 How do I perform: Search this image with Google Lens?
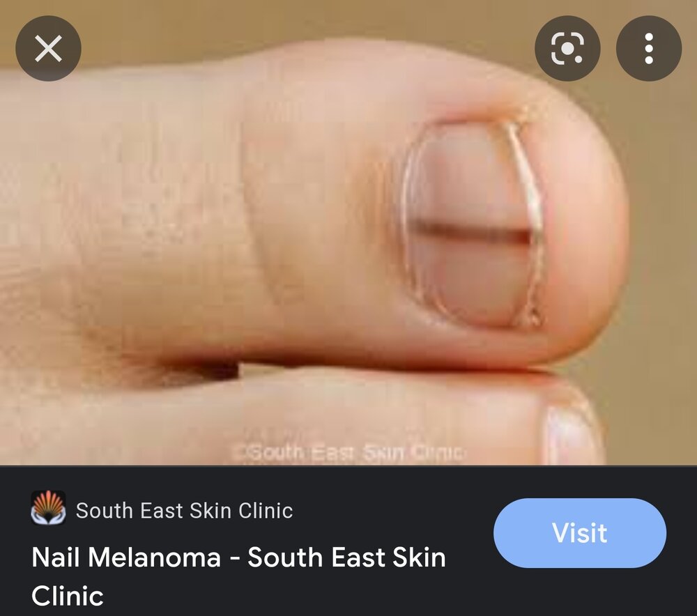click(x=567, y=48)
